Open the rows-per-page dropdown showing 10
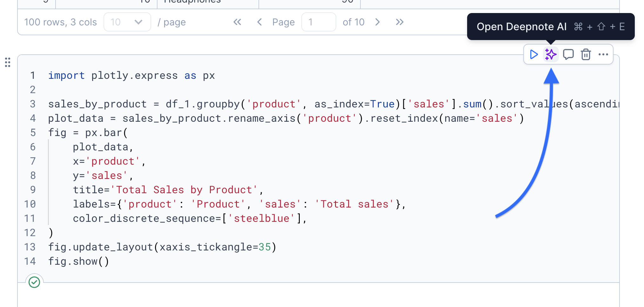The image size is (644, 307). (x=127, y=22)
